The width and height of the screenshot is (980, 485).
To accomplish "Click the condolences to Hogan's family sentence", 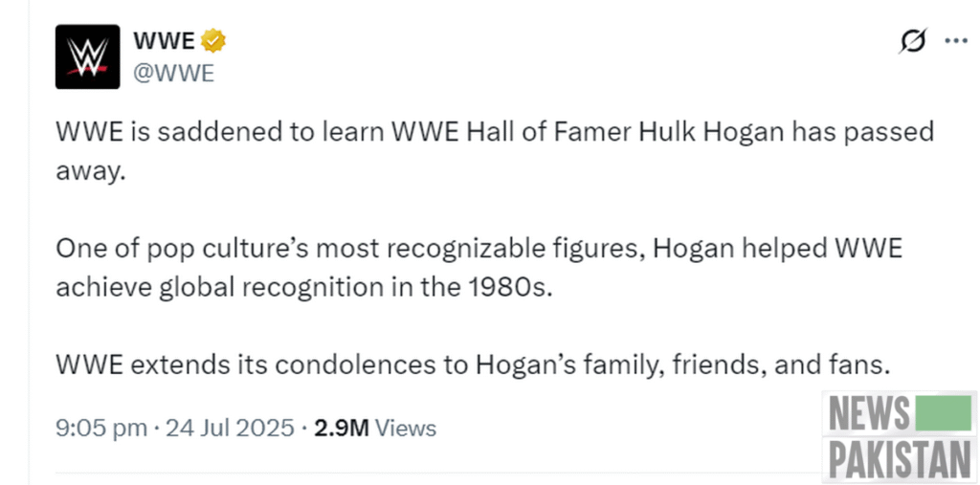I will pyautogui.click(x=473, y=365).
